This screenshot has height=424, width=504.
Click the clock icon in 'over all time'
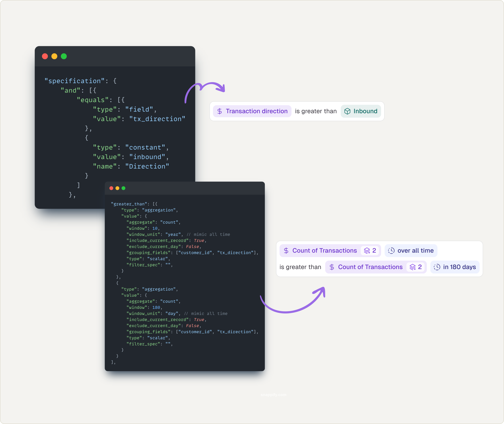click(391, 251)
